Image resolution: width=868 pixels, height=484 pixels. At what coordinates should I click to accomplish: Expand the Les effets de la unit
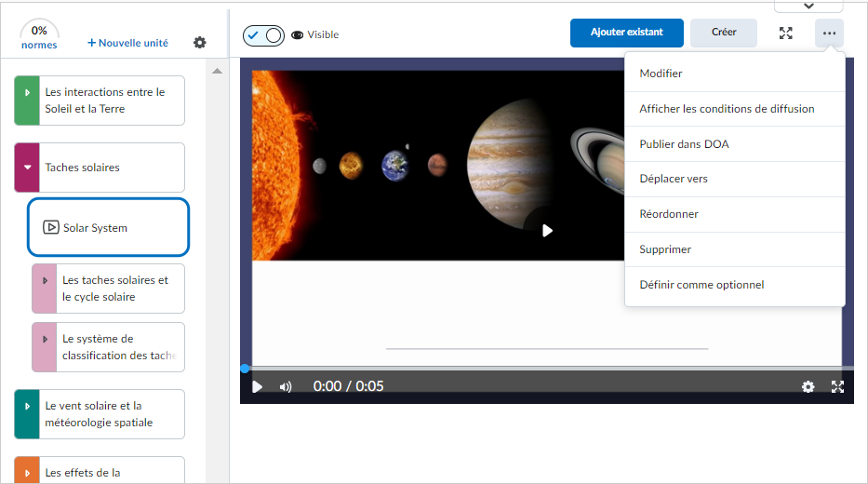pos(27,473)
